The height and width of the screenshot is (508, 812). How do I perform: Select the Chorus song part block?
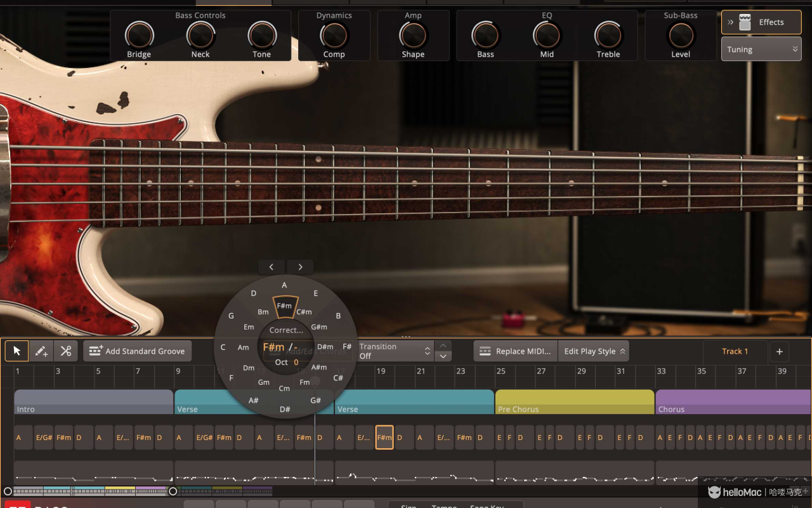pyautogui.click(x=733, y=402)
